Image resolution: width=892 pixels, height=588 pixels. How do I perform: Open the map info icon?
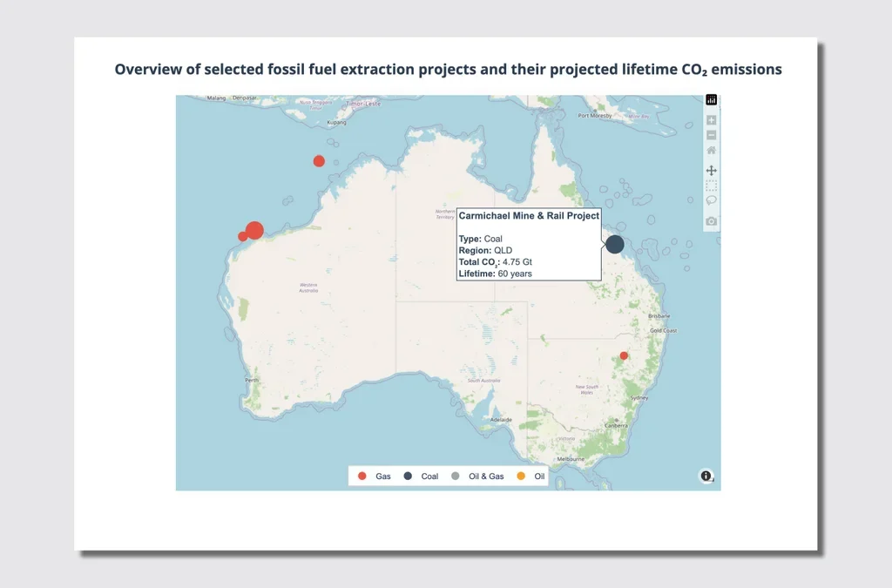[x=706, y=476]
